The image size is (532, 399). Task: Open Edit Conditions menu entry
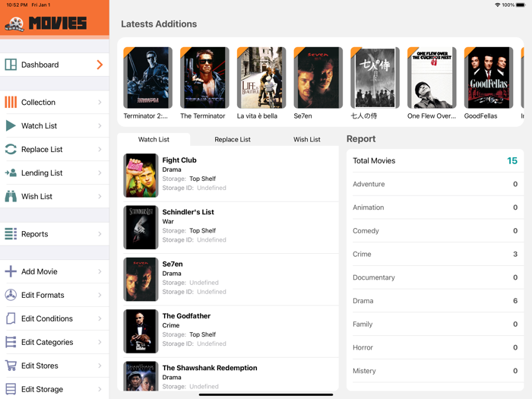coord(55,318)
